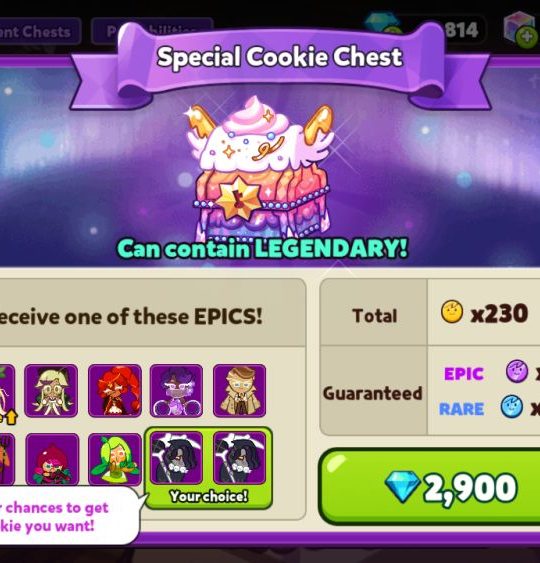540x563 pixels.
Task: Open the Chests tab at top left
Action: [x=39, y=31]
